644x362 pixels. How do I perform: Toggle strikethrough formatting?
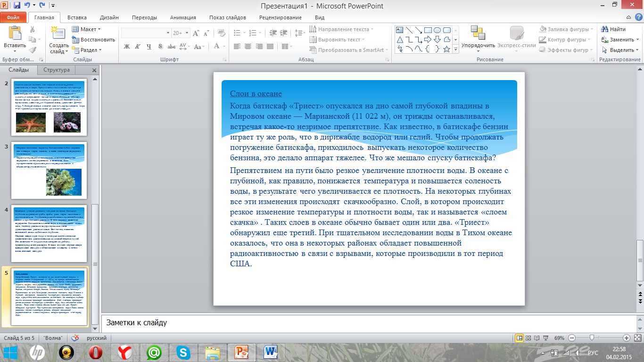(x=172, y=46)
